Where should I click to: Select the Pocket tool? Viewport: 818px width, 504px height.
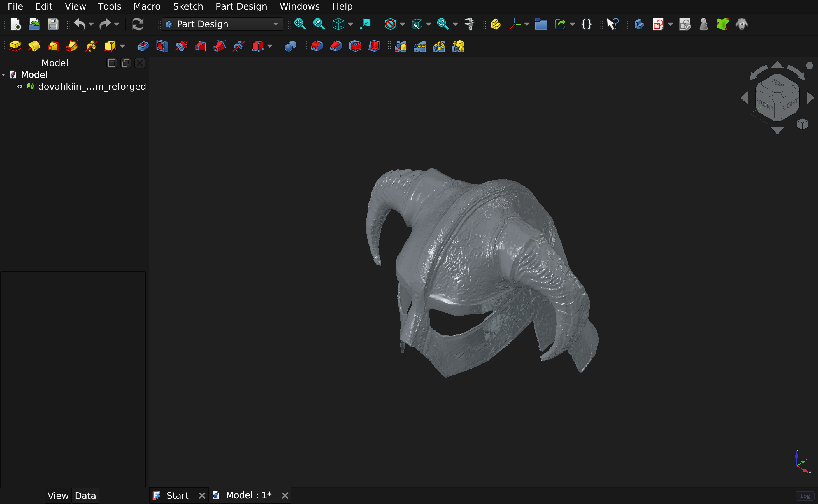(143, 46)
